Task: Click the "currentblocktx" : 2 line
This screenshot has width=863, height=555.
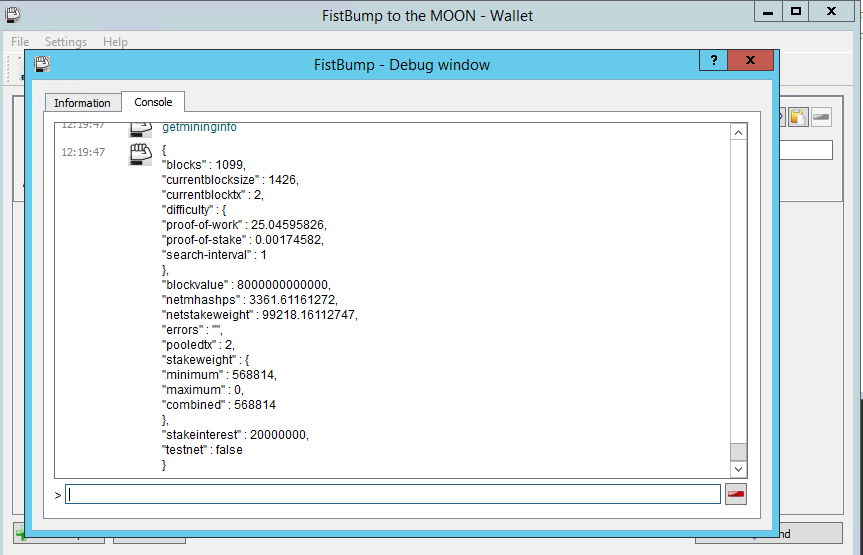Action: click(x=212, y=195)
